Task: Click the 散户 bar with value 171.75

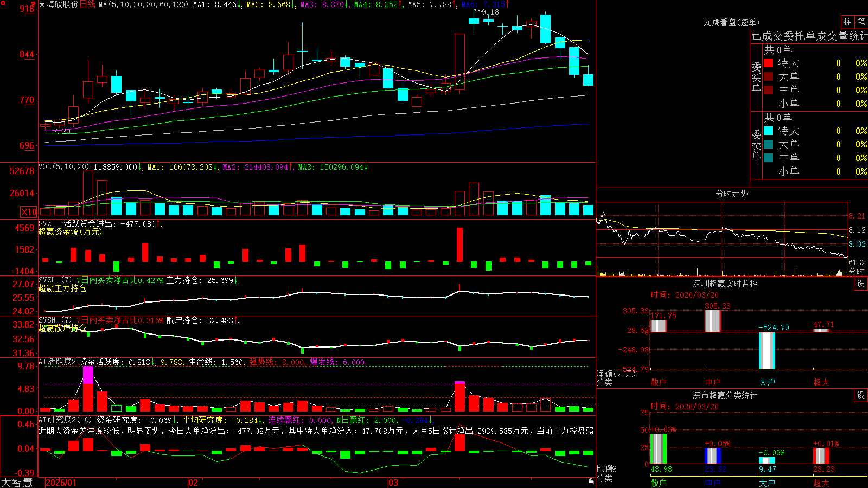Action: coord(659,326)
